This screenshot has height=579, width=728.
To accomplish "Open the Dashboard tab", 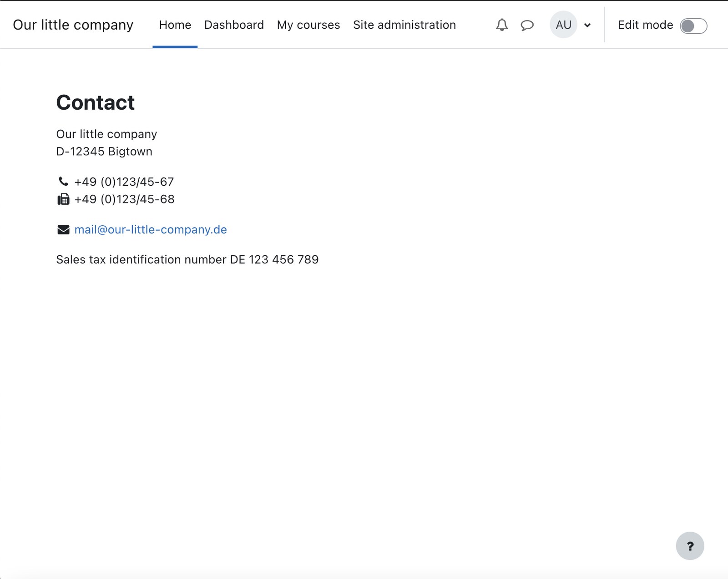I will coord(234,25).
